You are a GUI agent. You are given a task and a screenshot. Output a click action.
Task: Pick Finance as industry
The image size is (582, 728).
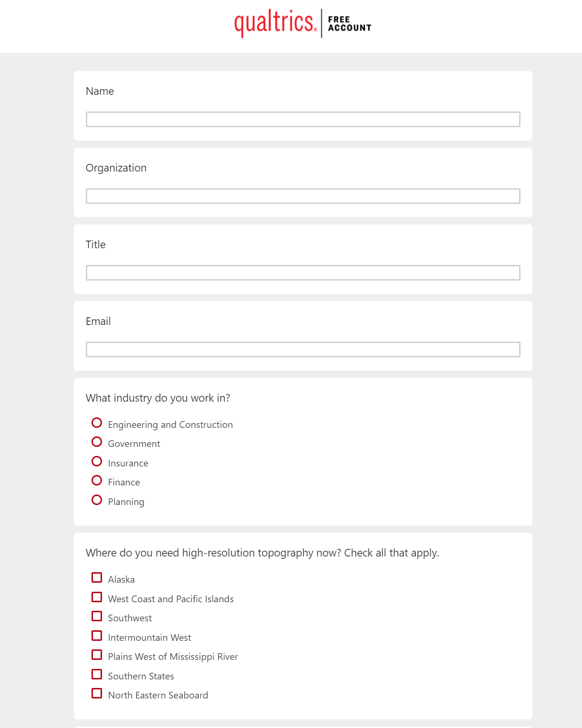(x=97, y=481)
